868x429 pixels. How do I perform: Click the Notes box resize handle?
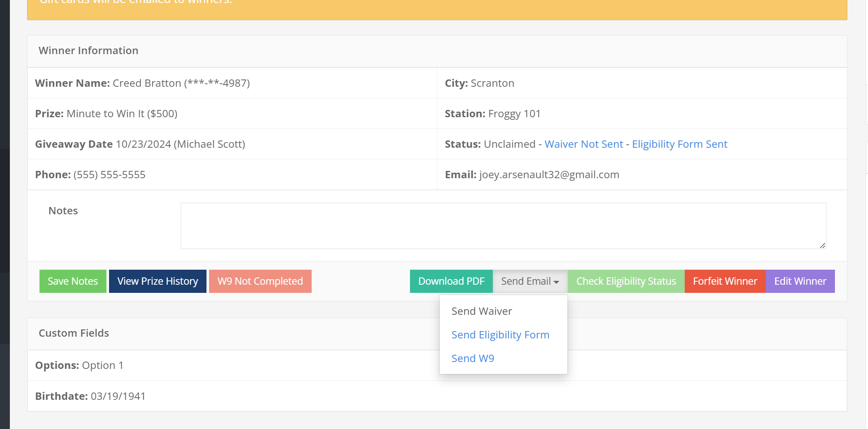point(822,246)
